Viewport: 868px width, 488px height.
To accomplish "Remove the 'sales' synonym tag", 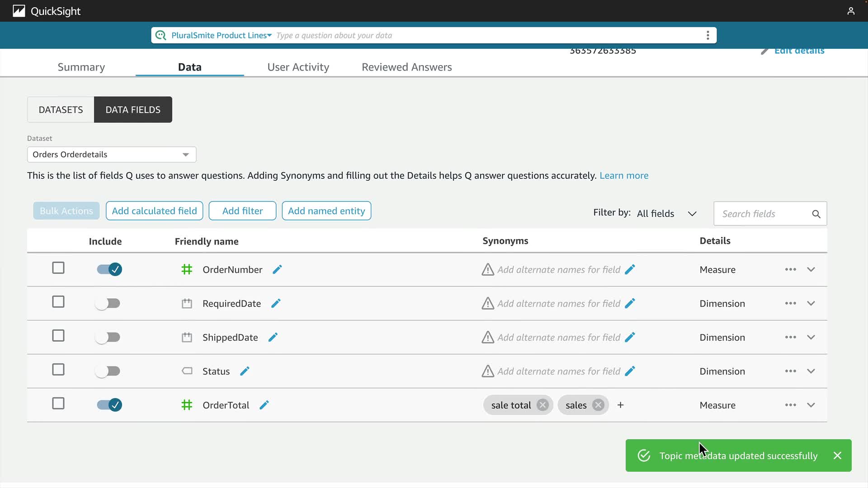I will (x=598, y=405).
